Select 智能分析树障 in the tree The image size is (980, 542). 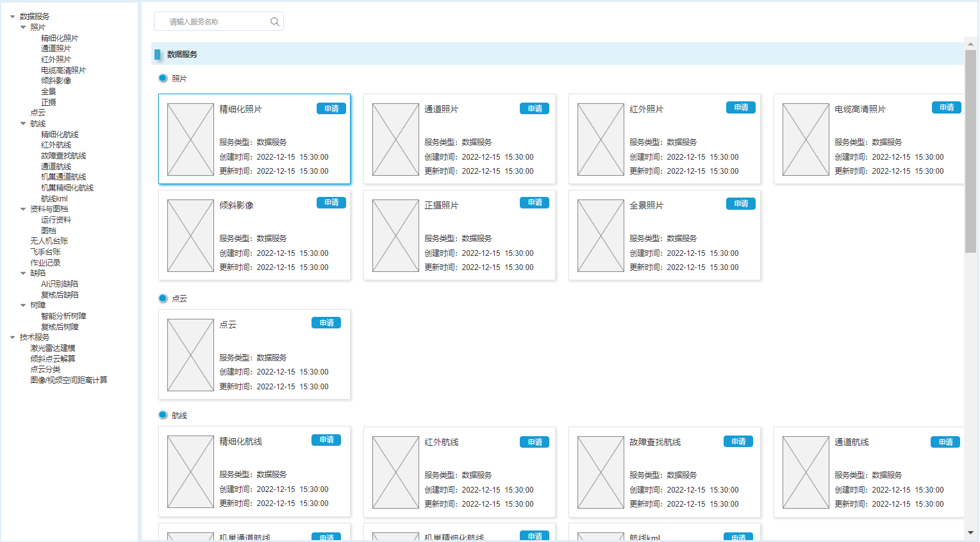pos(63,316)
